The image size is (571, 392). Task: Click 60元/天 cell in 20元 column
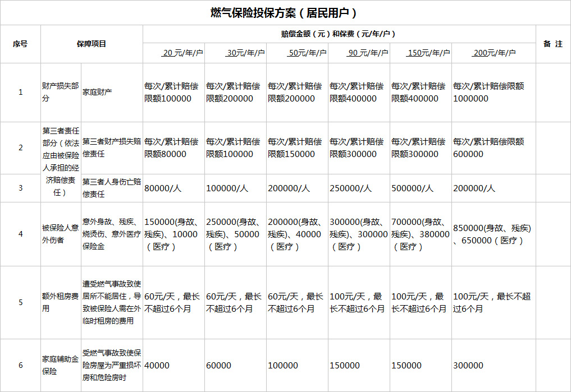173,302
